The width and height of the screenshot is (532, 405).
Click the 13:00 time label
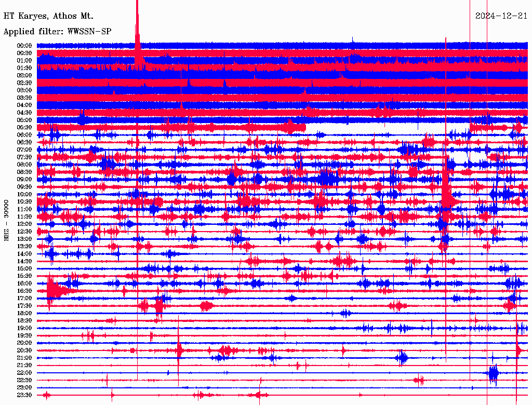24,239
